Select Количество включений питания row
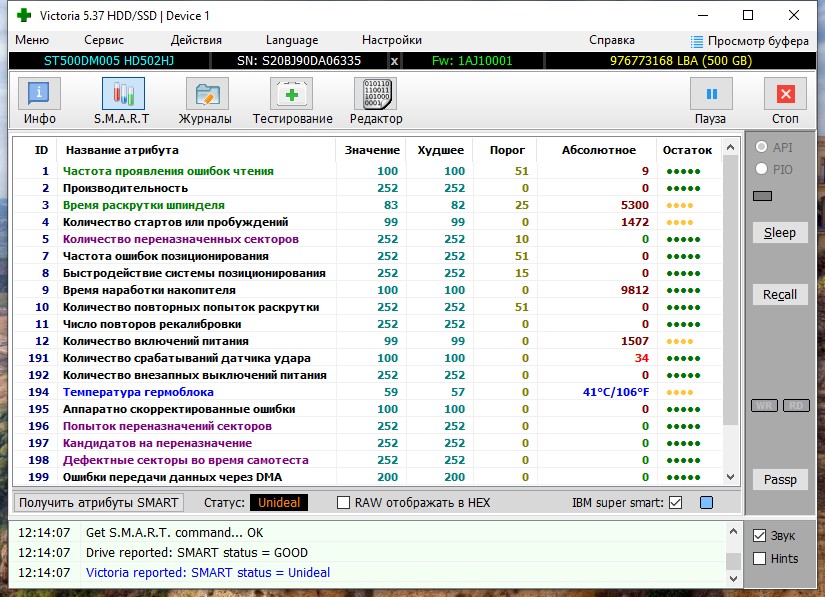Screen dimensions: 825x597 (368, 341)
